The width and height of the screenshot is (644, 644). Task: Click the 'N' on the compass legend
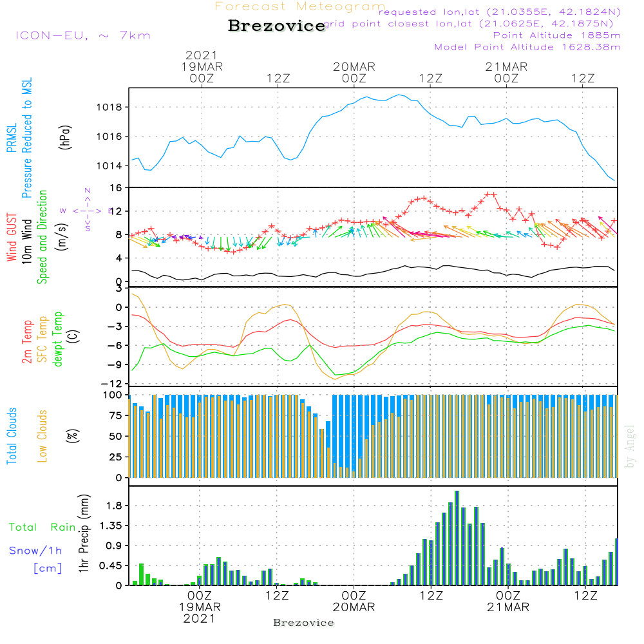pos(88,191)
